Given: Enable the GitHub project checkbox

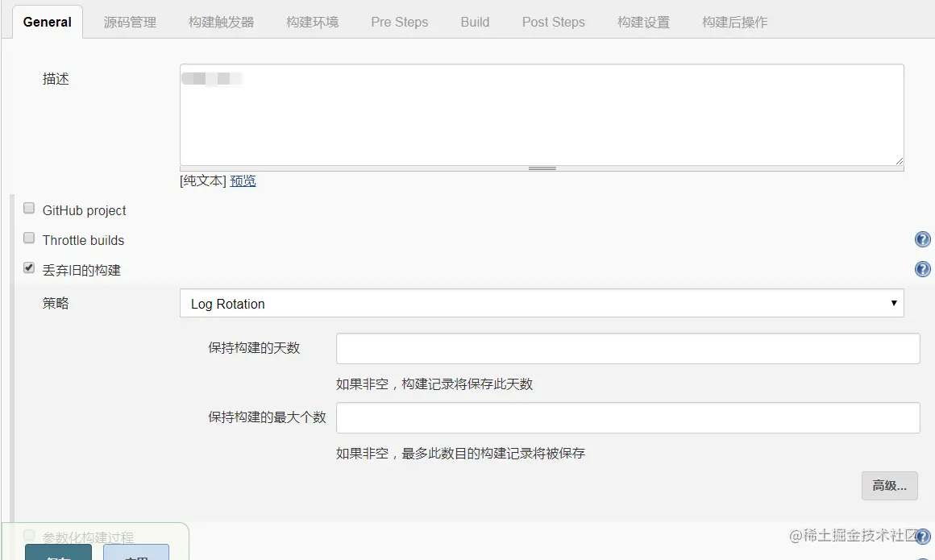Looking at the screenshot, I should coord(29,207).
